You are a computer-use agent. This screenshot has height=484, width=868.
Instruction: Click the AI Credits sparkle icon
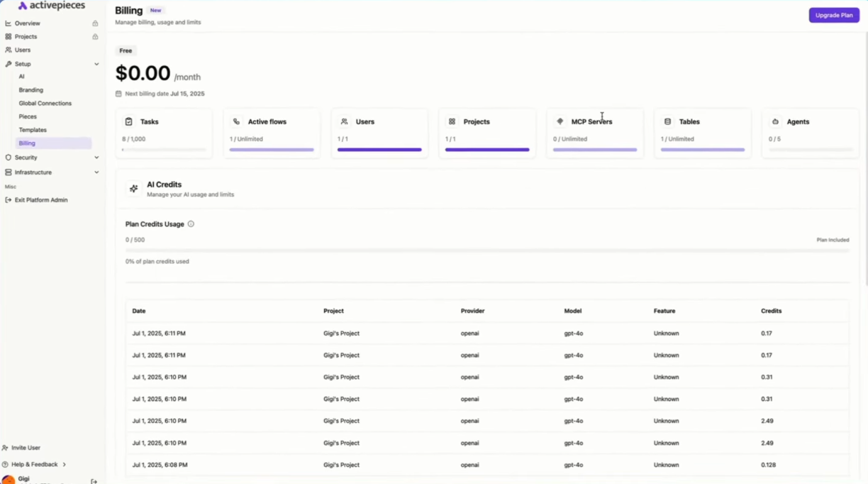point(133,189)
